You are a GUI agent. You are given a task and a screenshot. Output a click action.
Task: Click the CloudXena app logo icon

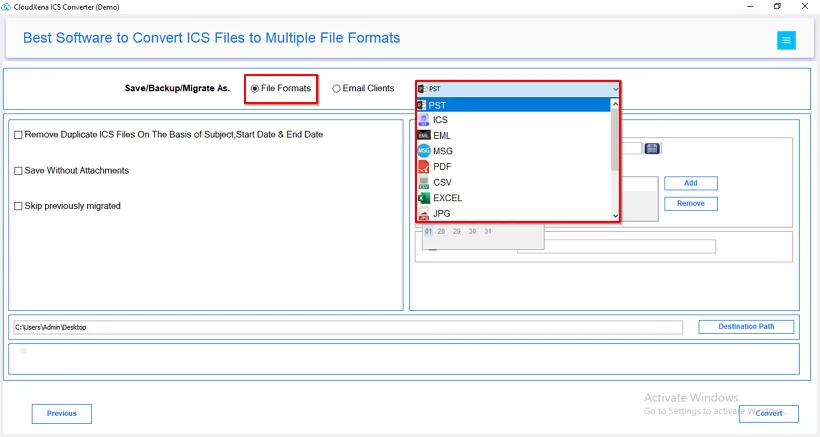(x=6, y=7)
